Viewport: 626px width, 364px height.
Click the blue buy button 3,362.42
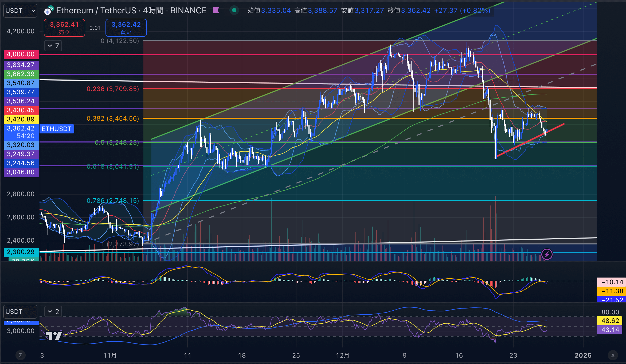click(126, 28)
